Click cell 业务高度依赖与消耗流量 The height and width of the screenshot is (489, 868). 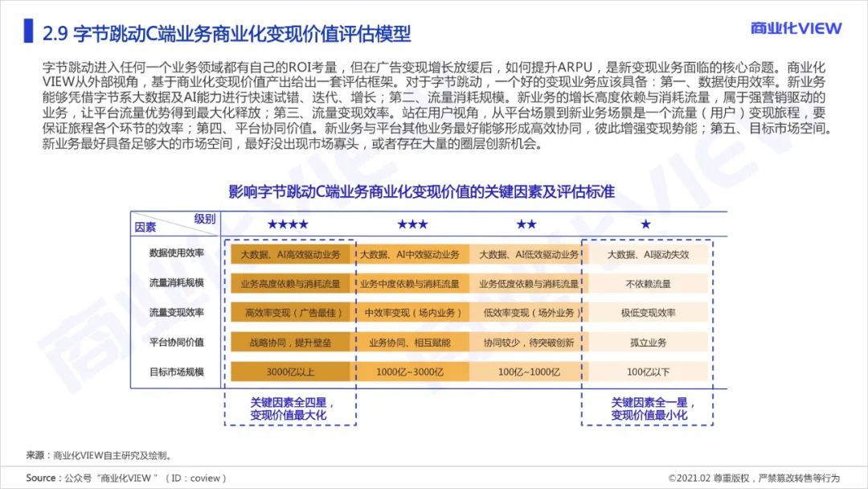(291, 284)
